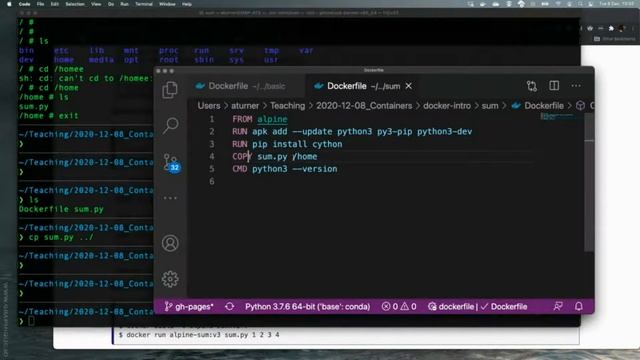Screen dimensions: 640x360
Task: Click 'python3-dev' on line 2
Action: (x=444, y=132)
